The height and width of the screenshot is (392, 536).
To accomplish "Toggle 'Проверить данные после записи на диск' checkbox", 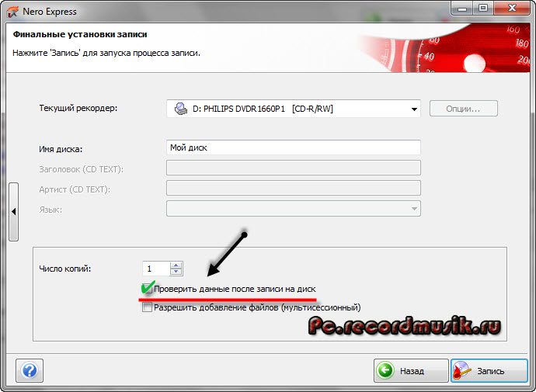I will tap(148, 289).
